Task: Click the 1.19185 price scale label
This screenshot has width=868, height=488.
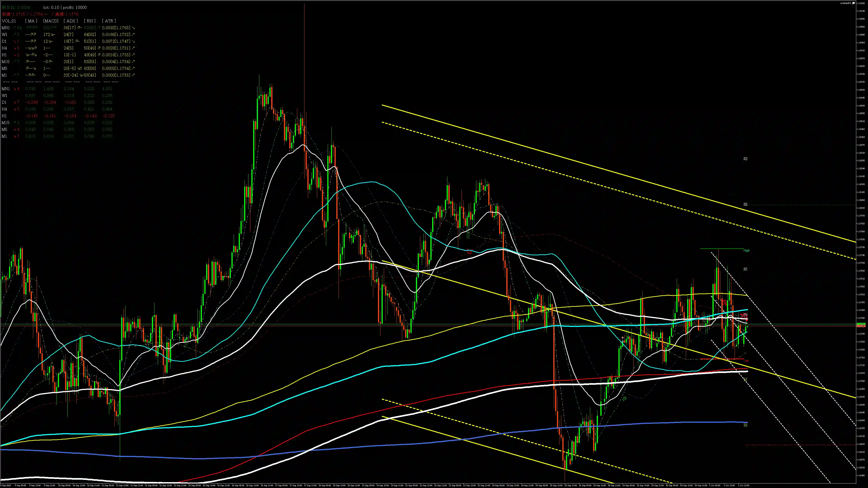Action: [x=861, y=3]
